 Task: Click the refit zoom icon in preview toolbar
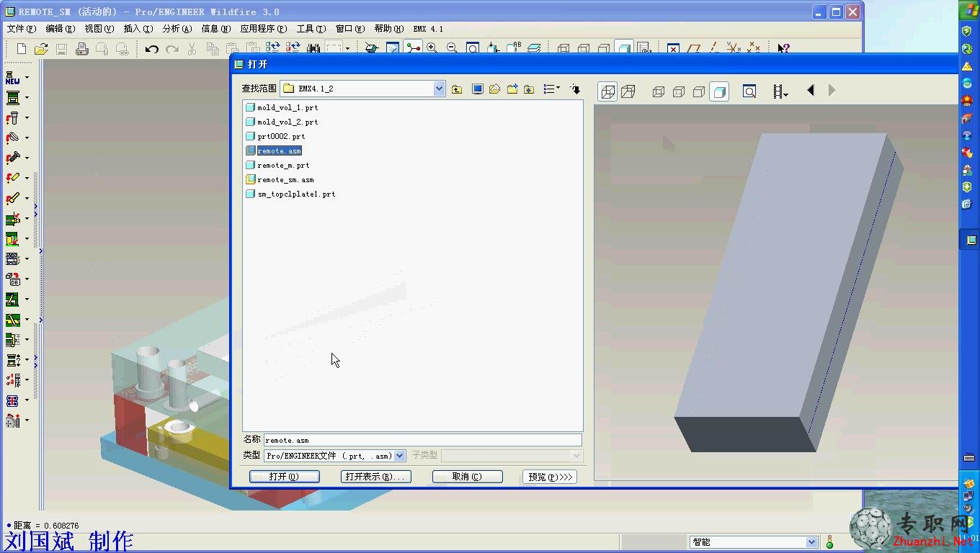pos(749,91)
